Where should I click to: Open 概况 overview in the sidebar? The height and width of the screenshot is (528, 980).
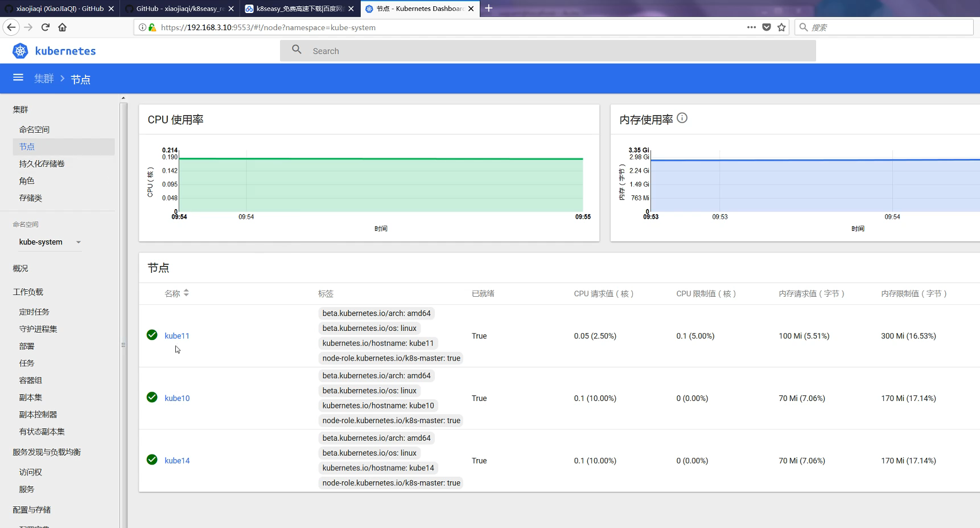[20, 268]
